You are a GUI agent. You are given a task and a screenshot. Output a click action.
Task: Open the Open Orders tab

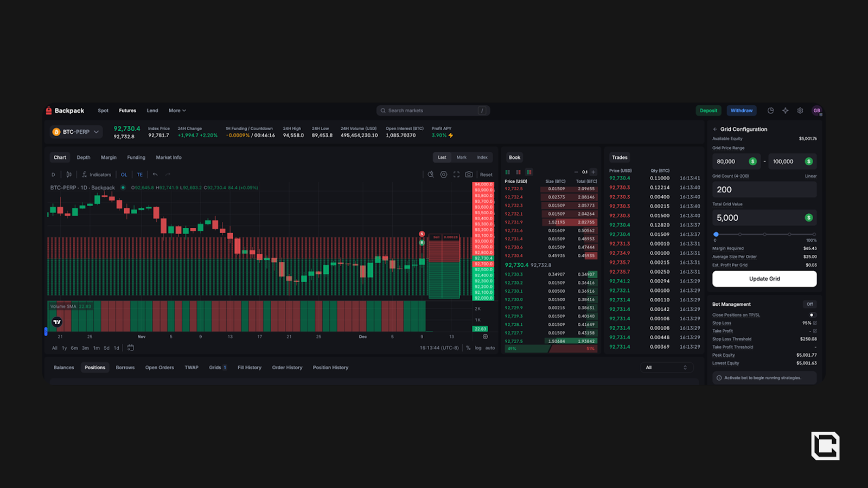point(159,368)
